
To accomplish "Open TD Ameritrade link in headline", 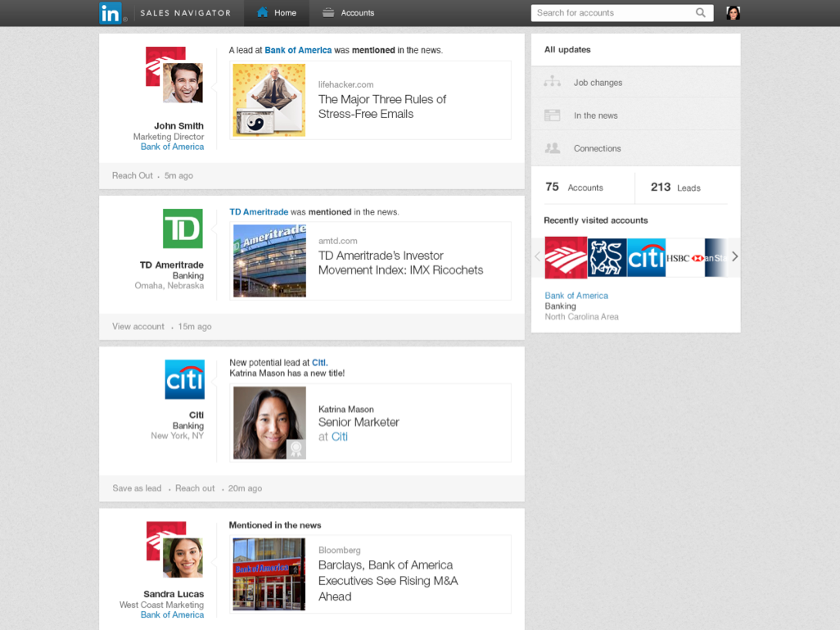I will (259, 212).
